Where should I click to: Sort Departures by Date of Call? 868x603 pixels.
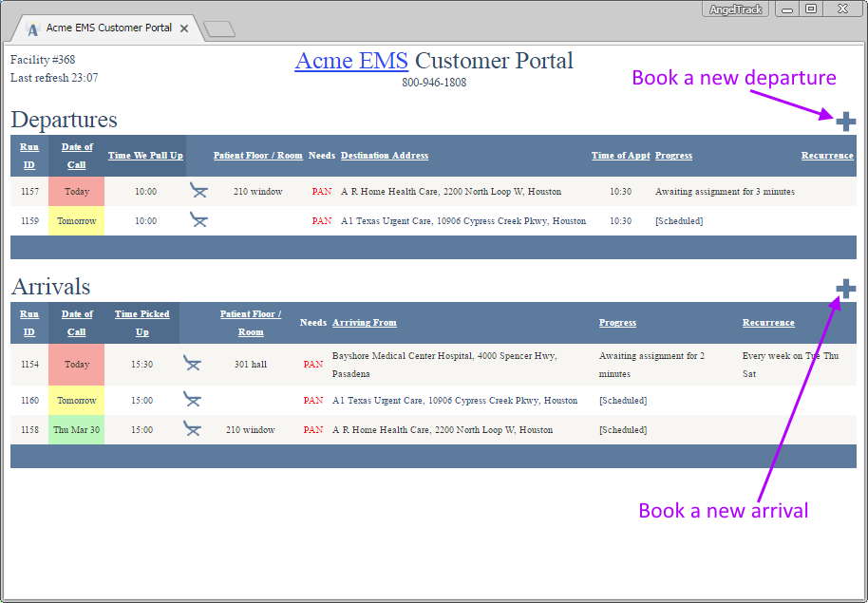pos(76,155)
